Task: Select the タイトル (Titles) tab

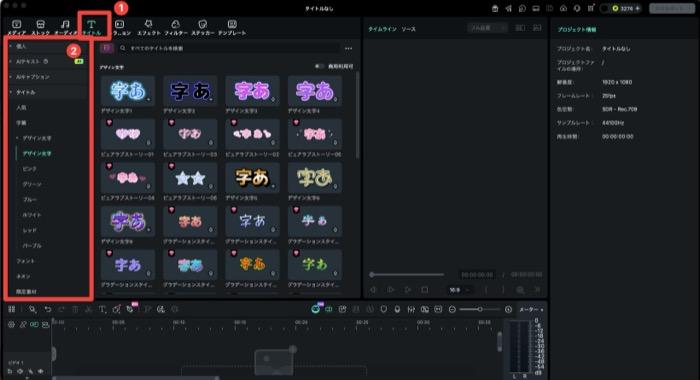Action: point(92,27)
